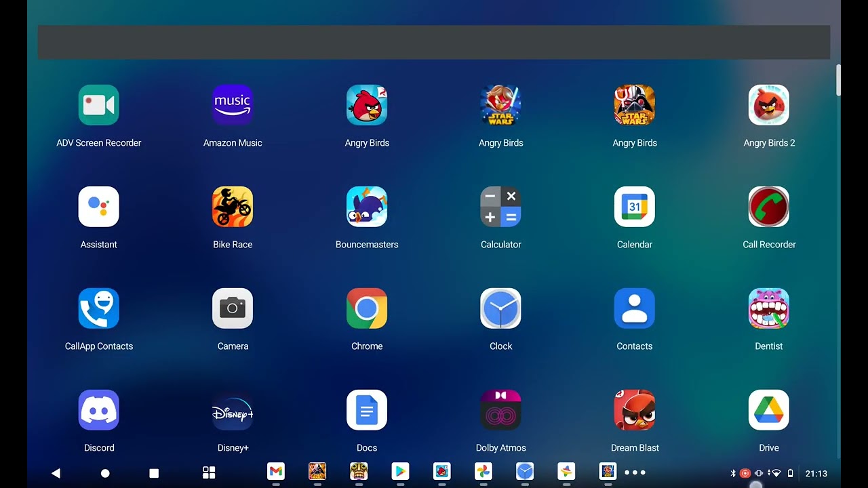Image resolution: width=868 pixels, height=488 pixels.
Task: Launch Google Assistant
Action: [x=99, y=207]
